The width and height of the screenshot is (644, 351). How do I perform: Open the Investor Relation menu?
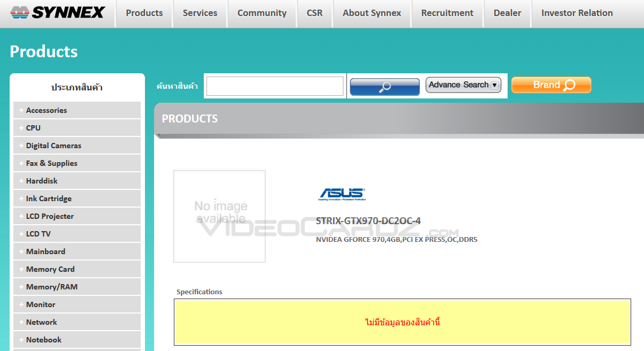pos(577,13)
